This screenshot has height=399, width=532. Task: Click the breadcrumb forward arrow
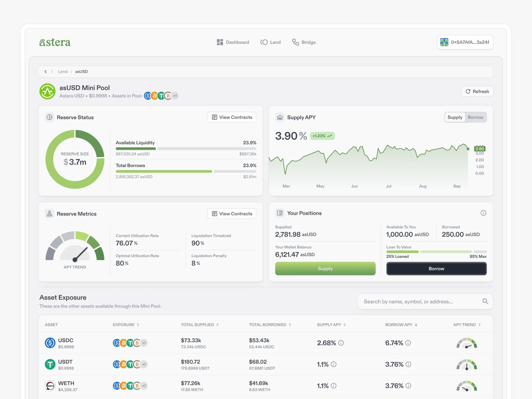pyautogui.click(x=52, y=72)
